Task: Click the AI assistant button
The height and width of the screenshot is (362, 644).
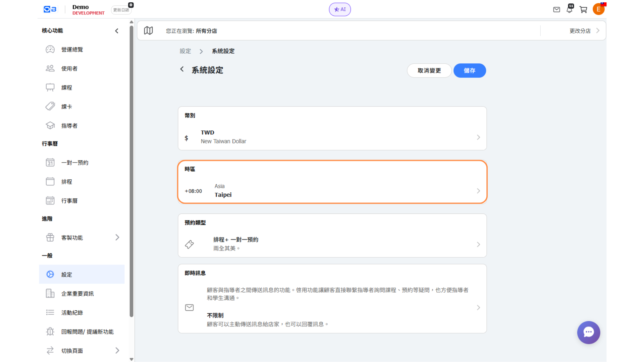Action: click(x=340, y=9)
